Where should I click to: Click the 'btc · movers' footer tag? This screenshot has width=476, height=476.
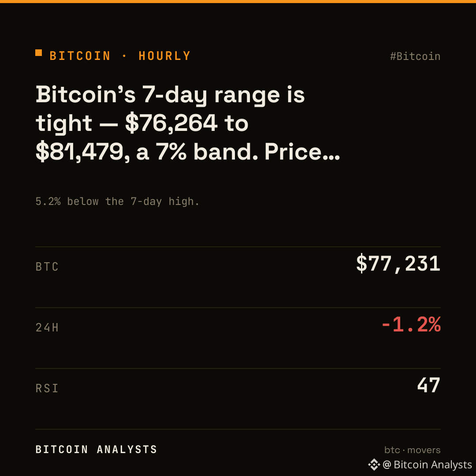pyautogui.click(x=412, y=450)
